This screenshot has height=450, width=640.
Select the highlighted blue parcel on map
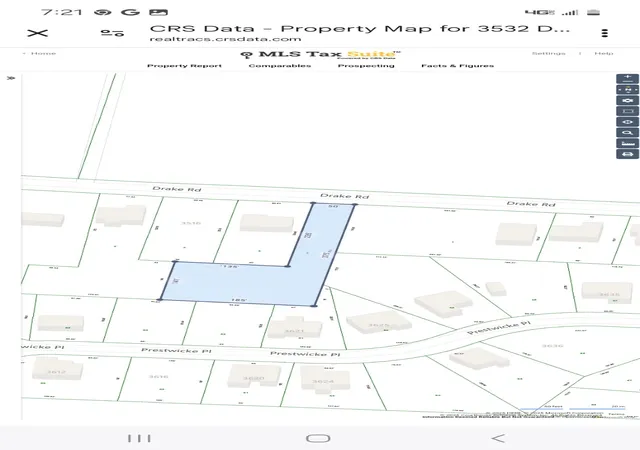coord(245,284)
